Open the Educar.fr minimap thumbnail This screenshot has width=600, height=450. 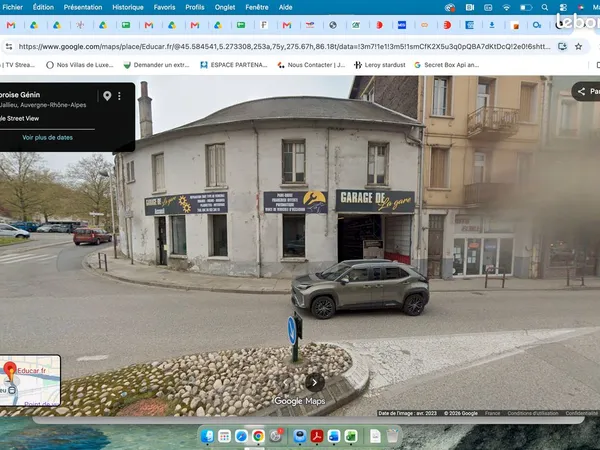[x=30, y=380]
